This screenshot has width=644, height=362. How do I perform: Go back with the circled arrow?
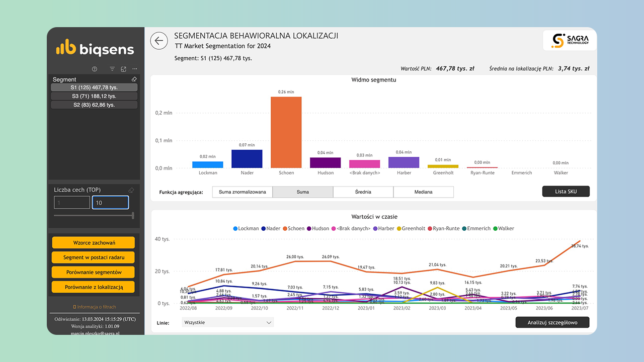[159, 41]
